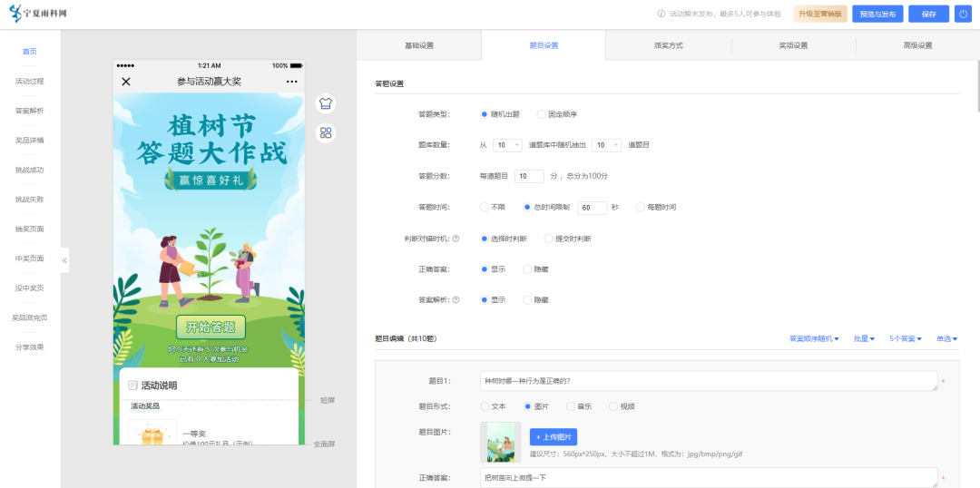
Task: Open 抽奖页面 in the left sidebar
Action: click(x=30, y=229)
